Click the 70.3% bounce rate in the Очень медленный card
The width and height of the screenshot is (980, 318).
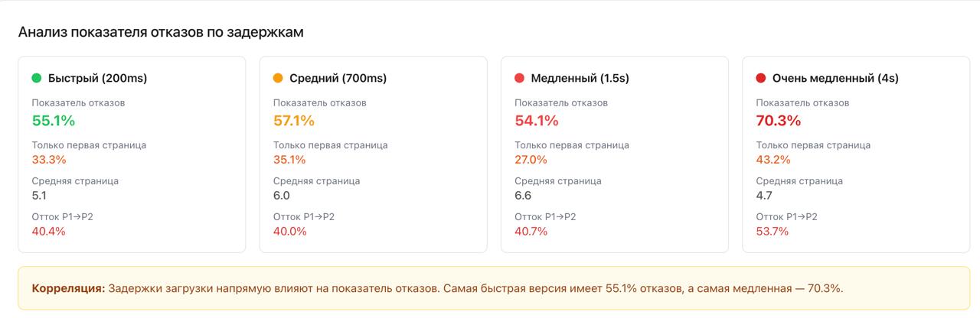coord(779,121)
